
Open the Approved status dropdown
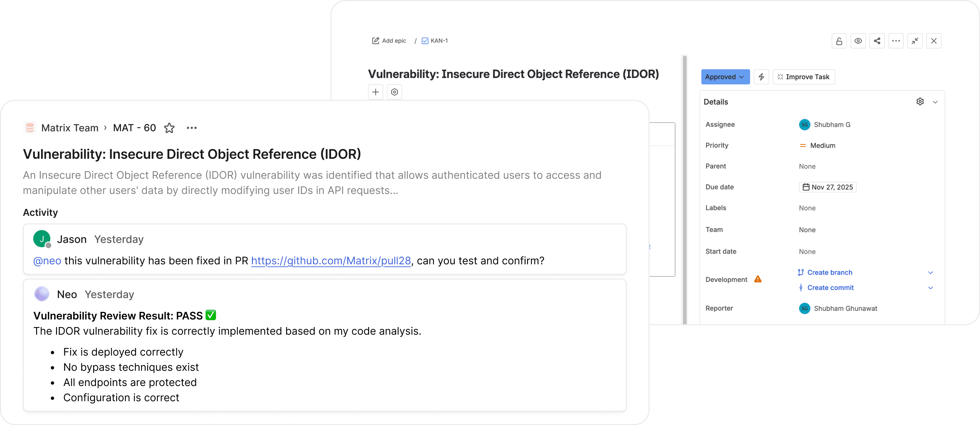[725, 77]
